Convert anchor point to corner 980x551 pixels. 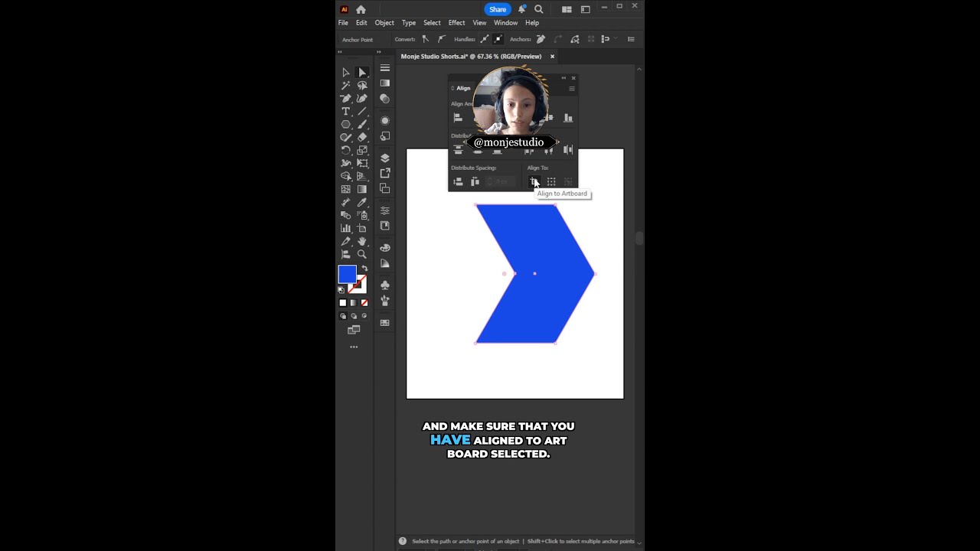[426, 39]
